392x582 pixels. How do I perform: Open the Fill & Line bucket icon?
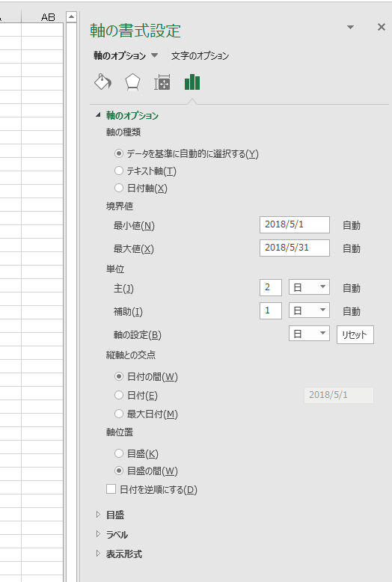point(102,82)
